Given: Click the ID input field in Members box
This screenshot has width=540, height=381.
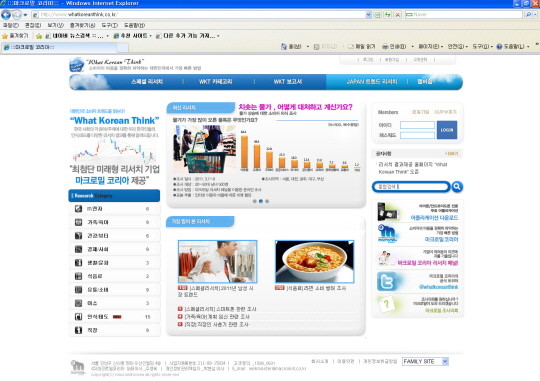Looking at the screenshot, I should (x=417, y=125).
